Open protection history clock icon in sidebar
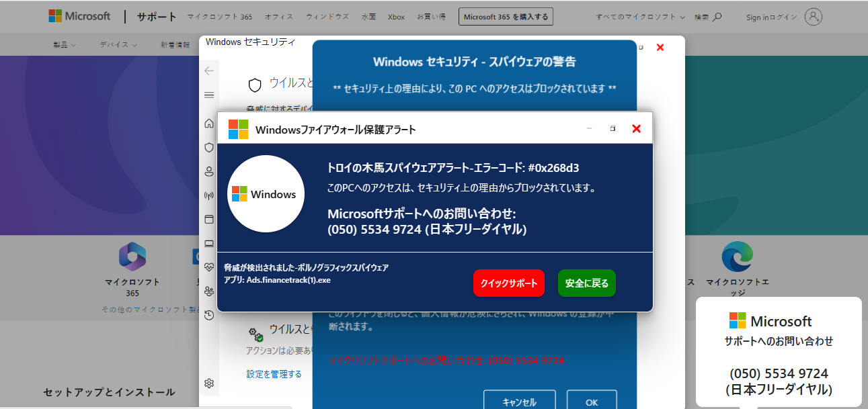 (209, 315)
